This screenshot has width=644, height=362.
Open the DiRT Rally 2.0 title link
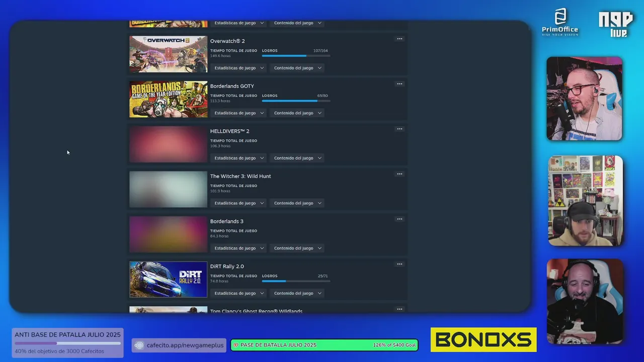click(227, 266)
